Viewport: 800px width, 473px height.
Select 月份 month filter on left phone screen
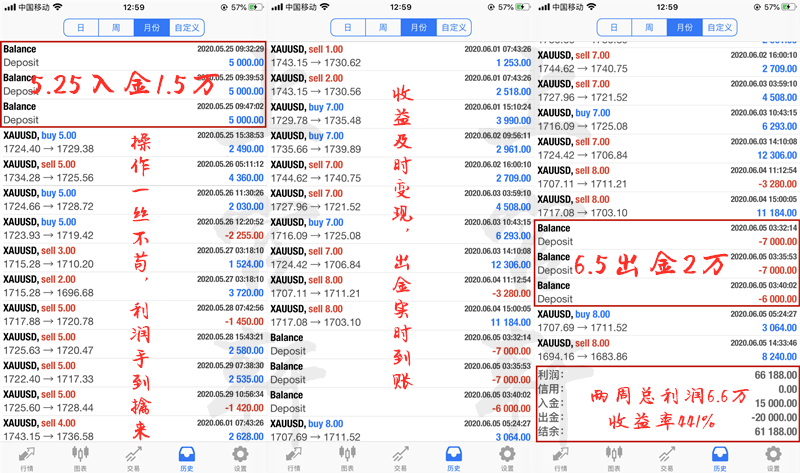coord(152,28)
